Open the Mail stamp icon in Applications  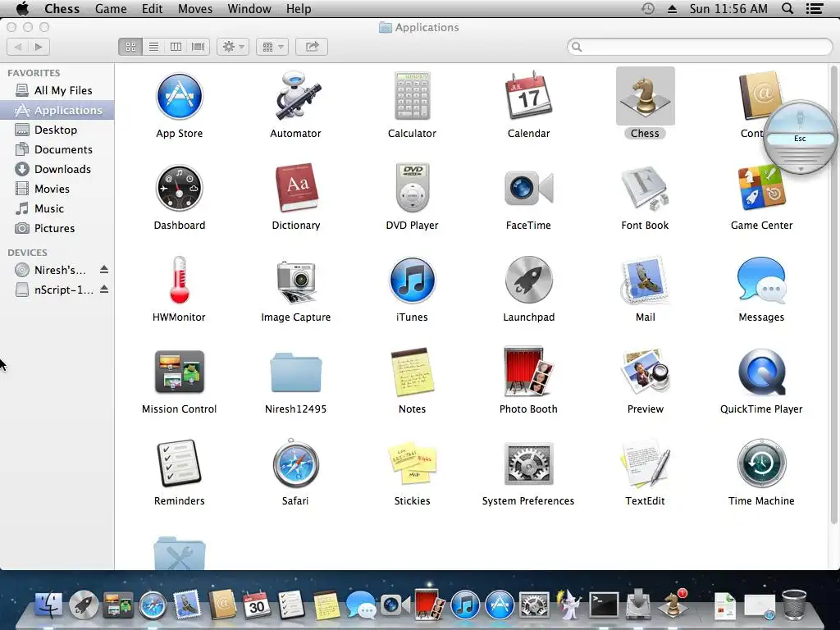645,281
